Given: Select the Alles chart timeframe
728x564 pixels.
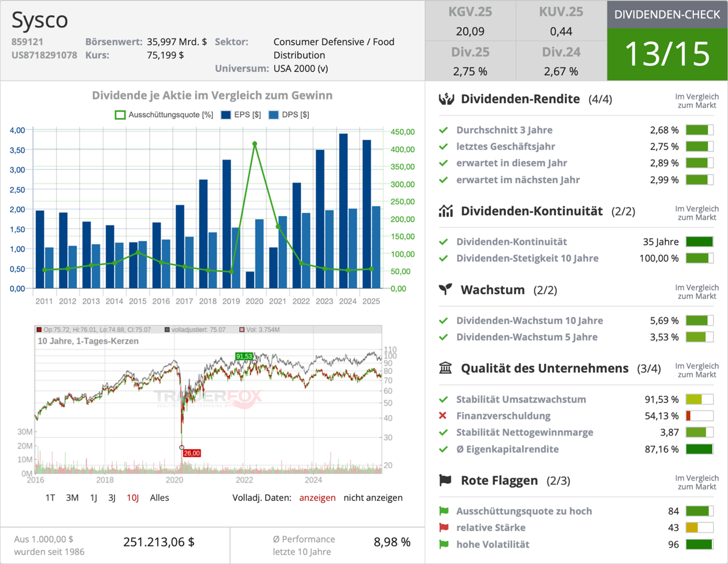Looking at the screenshot, I should pyautogui.click(x=159, y=497).
